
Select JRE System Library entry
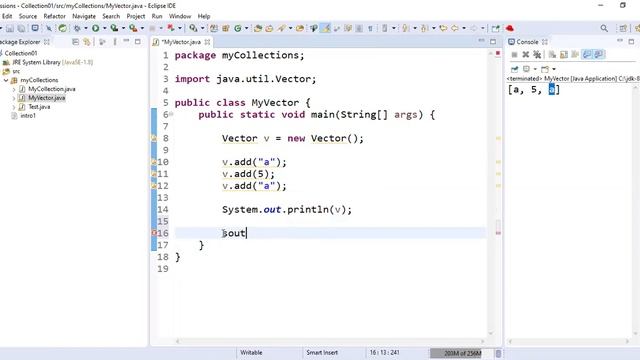(x=52, y=62)
